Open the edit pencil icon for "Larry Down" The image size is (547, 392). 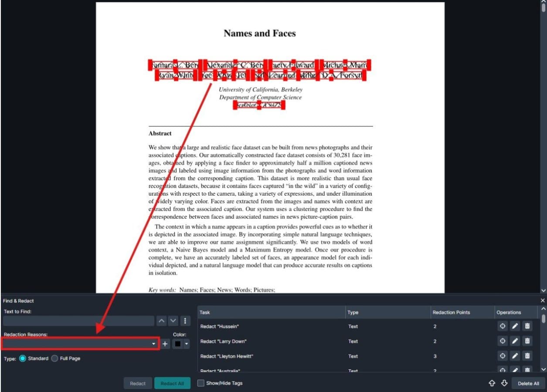[x=514, y=341]
